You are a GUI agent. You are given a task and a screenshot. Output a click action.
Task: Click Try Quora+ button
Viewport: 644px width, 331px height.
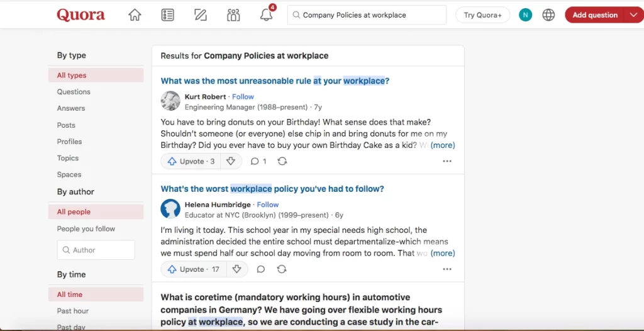(x=482, y=15)
